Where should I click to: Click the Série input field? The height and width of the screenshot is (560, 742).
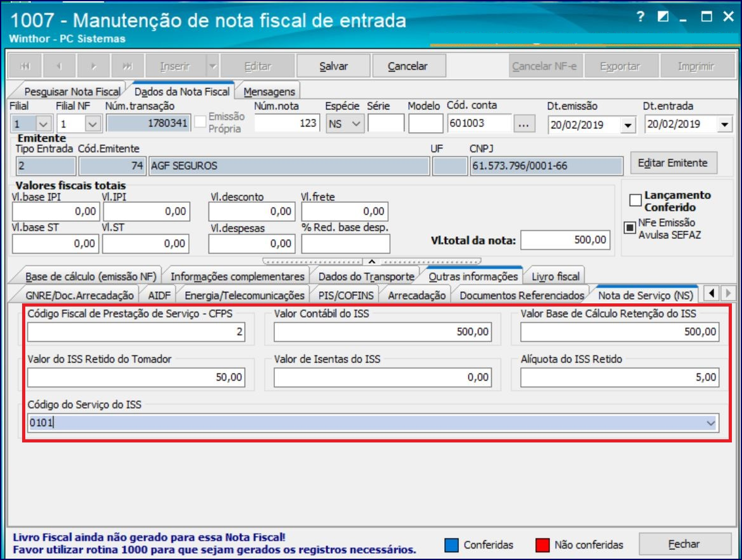click(x=386, y=123)
